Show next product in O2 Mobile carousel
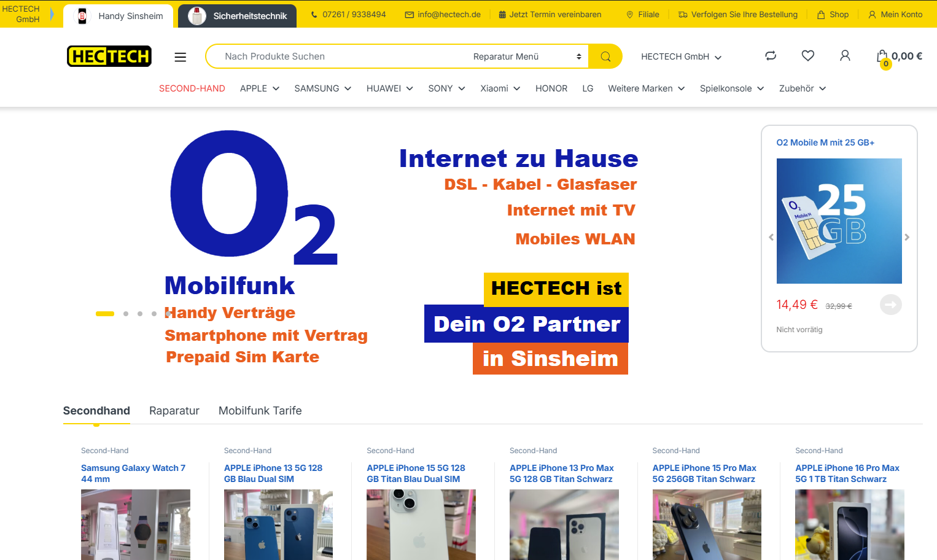 coord(907,237)
